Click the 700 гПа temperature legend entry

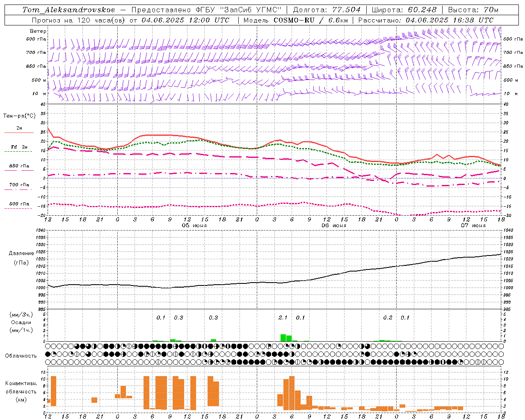19,185
